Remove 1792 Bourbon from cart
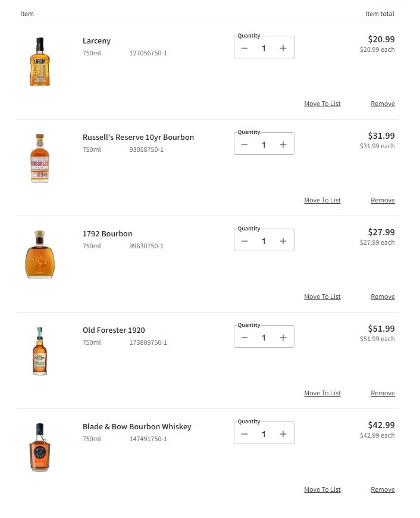 click(x=383, y=297)
